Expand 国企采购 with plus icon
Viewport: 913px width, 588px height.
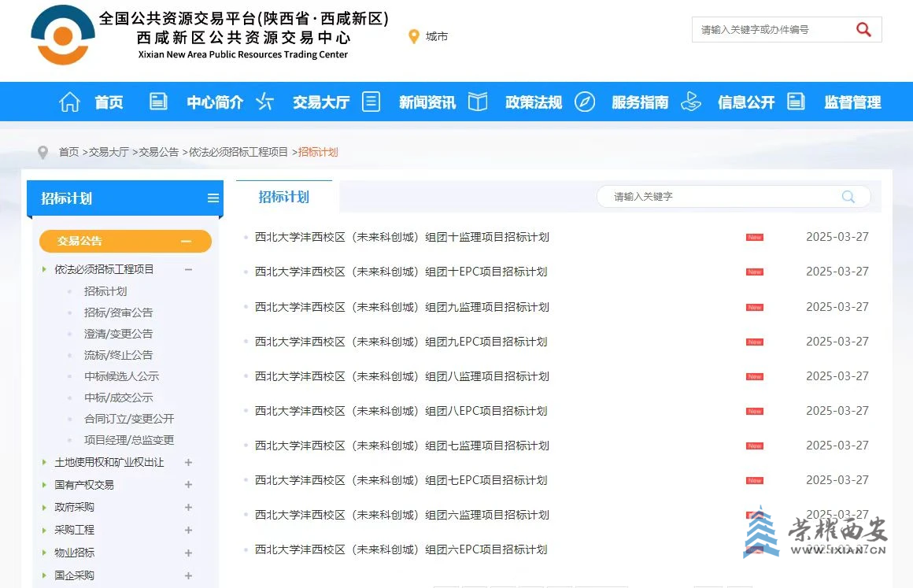point(189,575)
